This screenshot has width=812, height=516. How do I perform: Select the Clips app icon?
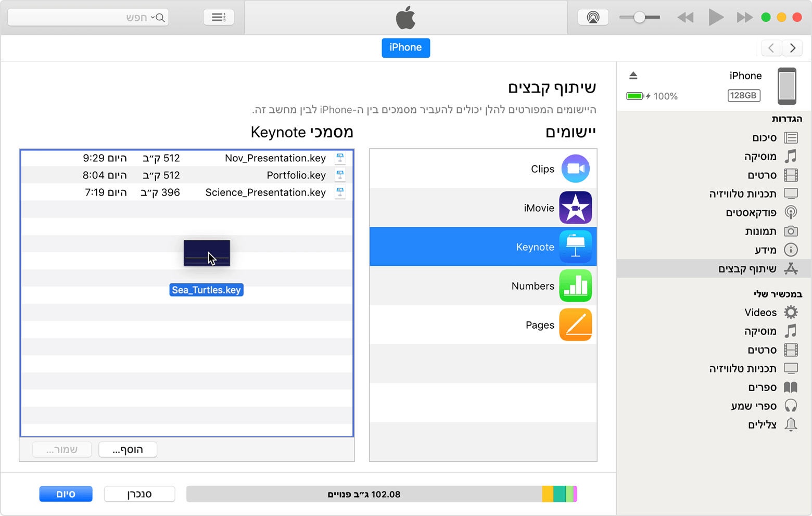(x=576, y=169)
